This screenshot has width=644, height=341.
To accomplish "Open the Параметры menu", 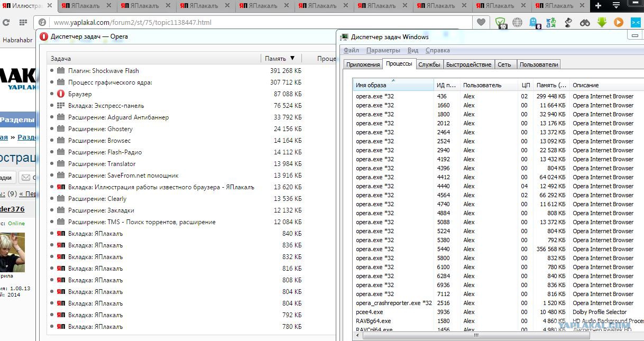I will click(383, 50).
